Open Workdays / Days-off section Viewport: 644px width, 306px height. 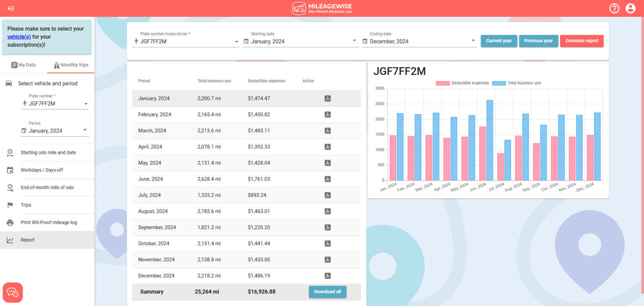tap(47, 170)
